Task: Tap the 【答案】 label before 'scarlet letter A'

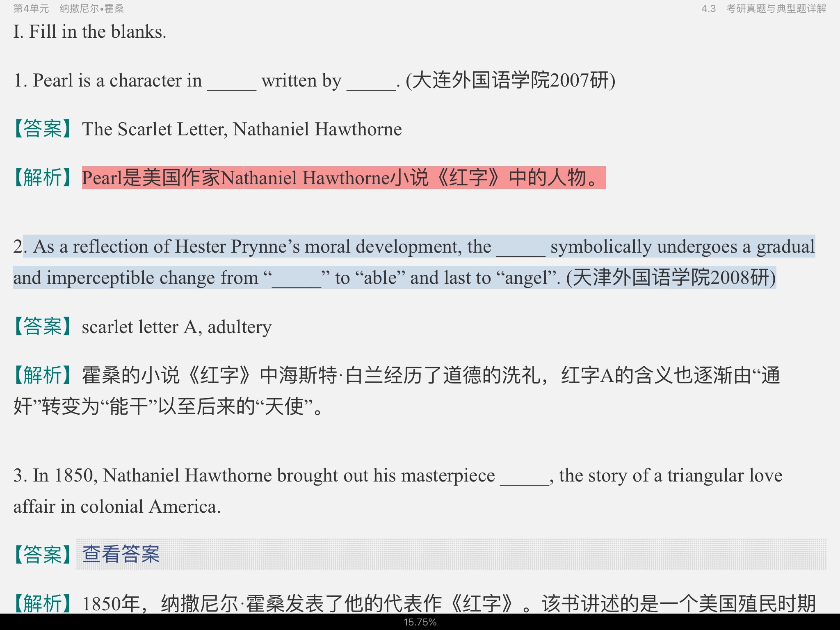Action: coord(43,327)
